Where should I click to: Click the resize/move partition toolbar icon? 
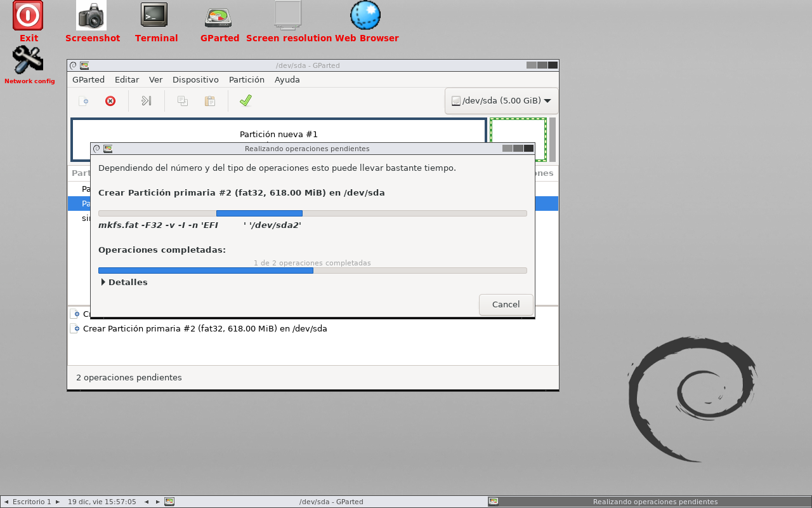pyautogui.click(x=146, y=101)
